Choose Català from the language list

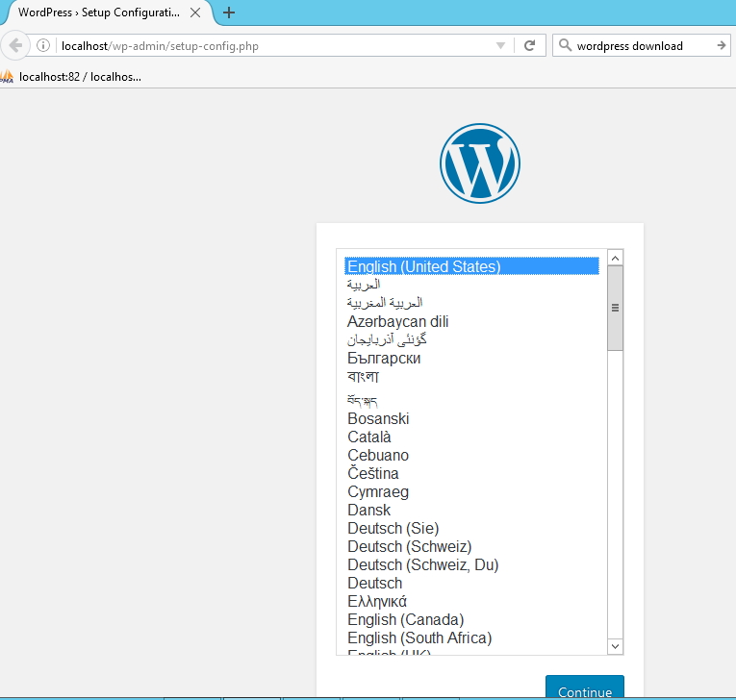[x=471, y=437]
